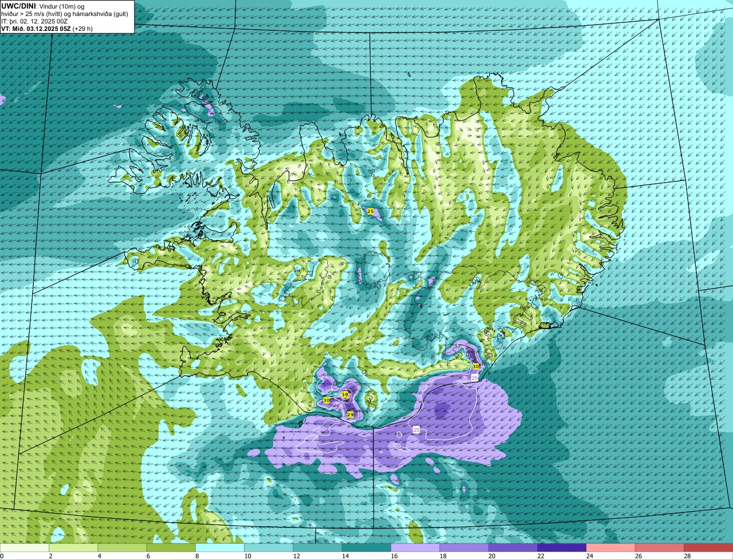Image resolution: width=733 pixels, height=560 pixels.
Task: Click the 'UWC/DINI: Vindur (10m) og' title line
Action: [42, 6]
